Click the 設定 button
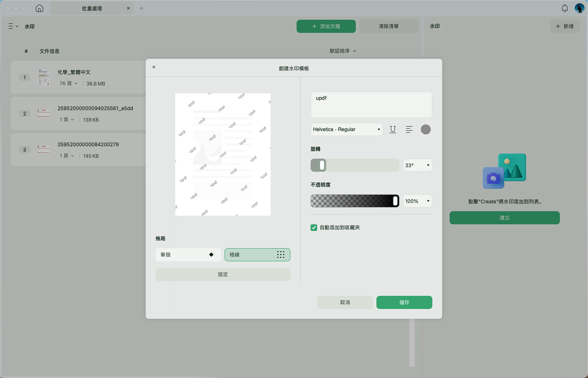The width and height of the screenshot is (588, 378). pyautogui.click(x=223, y=274)
